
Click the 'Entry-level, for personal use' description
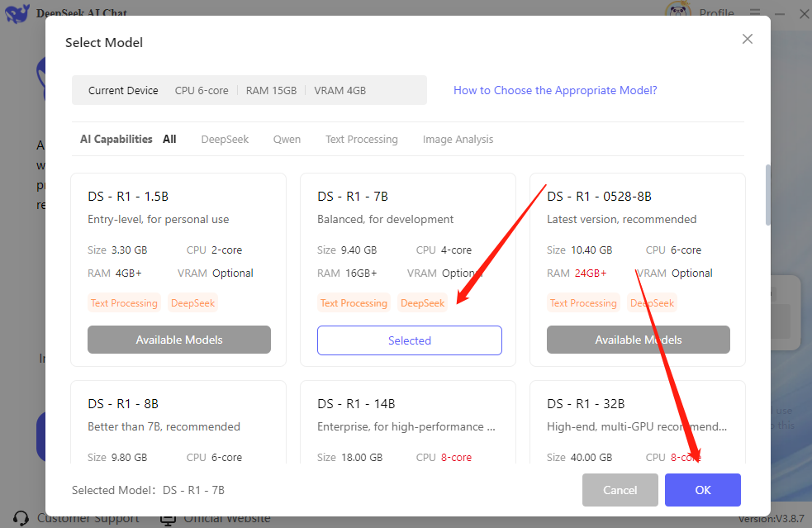159,219
